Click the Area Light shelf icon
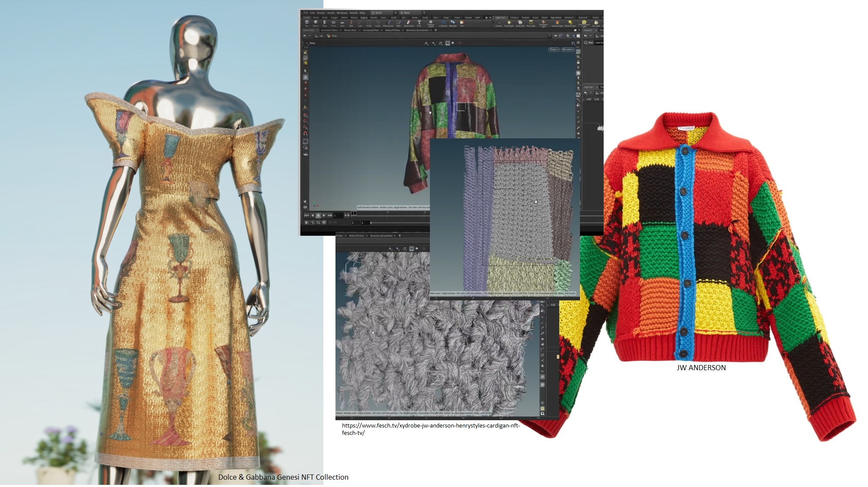The width and height of the screenshot is (868, 487). click(x=531, y=22)
